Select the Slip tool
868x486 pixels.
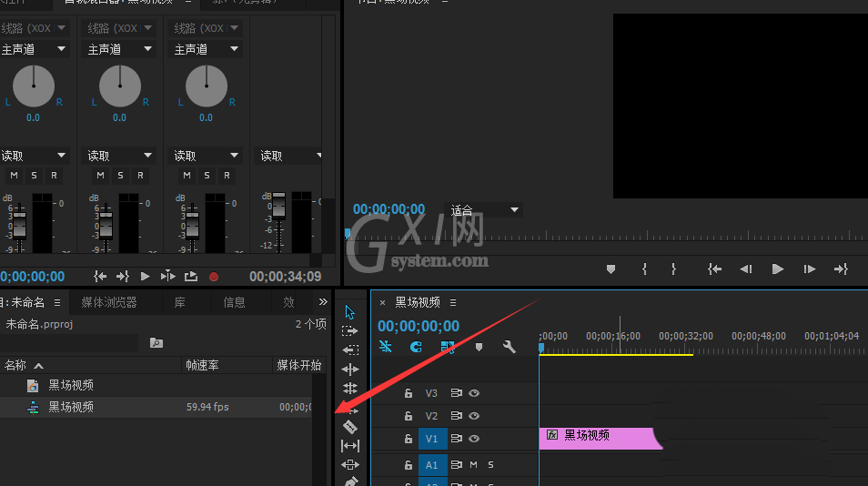[x=350, y=446]
